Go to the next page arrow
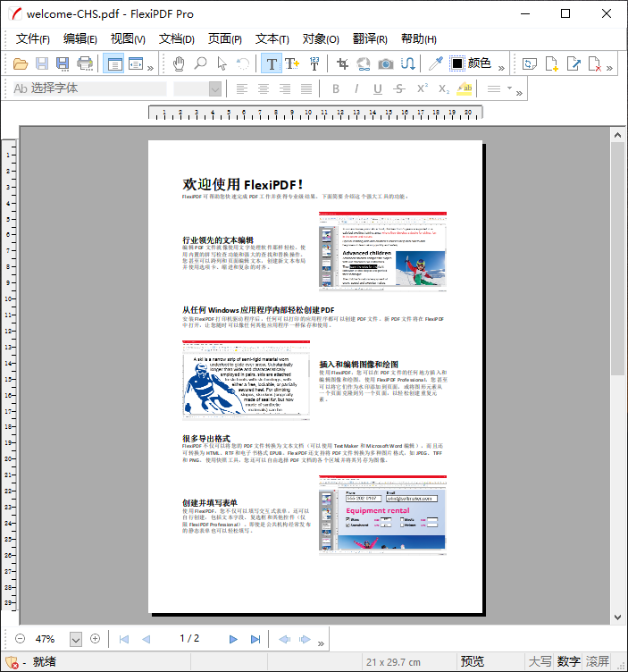Viewport: 628px width, 672px height. [x=233, y=639]
